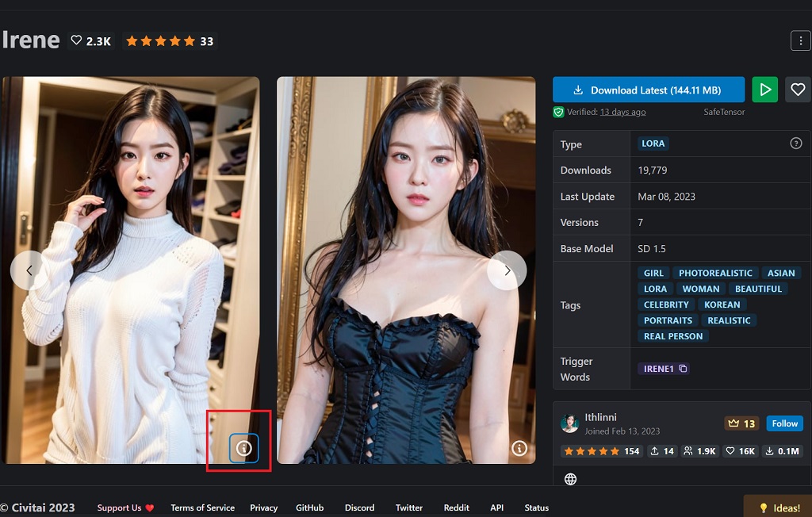Like the model with the 2.3K heart
Image resolution: width=812 pixels, height=517 pixels.
pyautogui.click(x=90, y=40)
